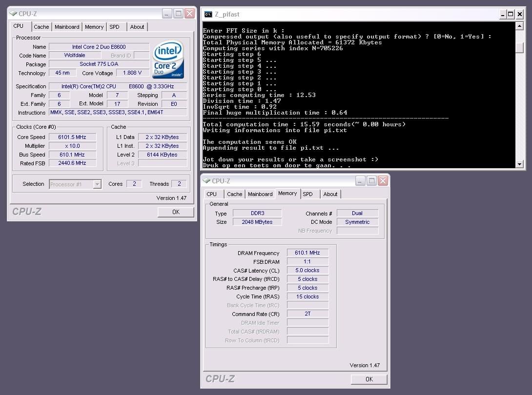Click the 610.1 MHz DRAM Frequency value
Image resolution: width=532 pixels, height=395 pixels.
point(307,253)
